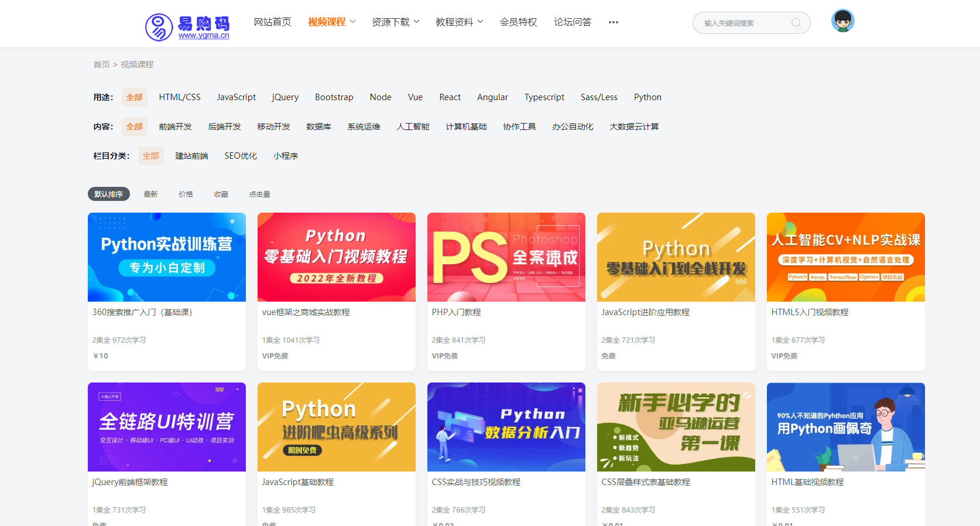Image resolution: width=980 pixels, height=526 pixels.
Task: Choose the 小程序 category filter
Action: (x=285, y=156)
